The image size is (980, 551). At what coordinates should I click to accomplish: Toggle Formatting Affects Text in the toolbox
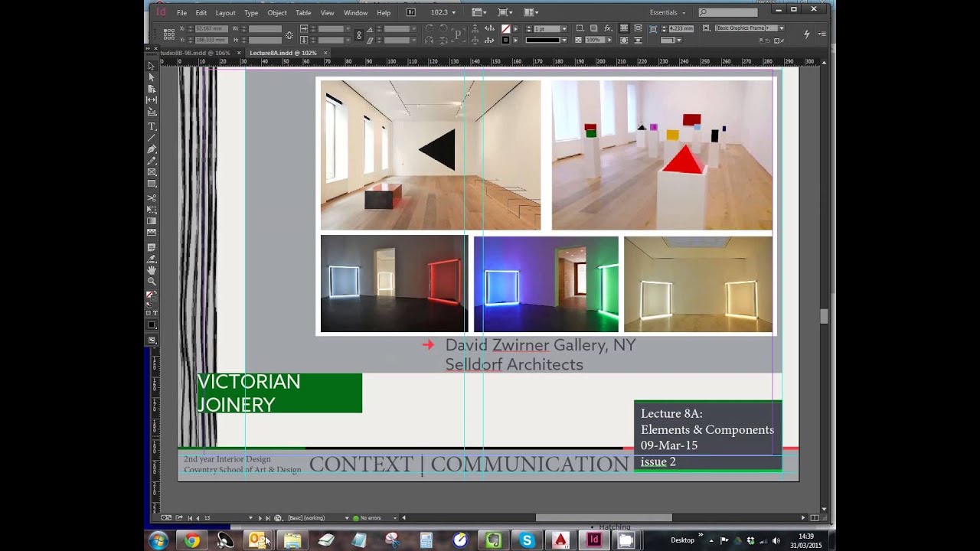point(155,313)
